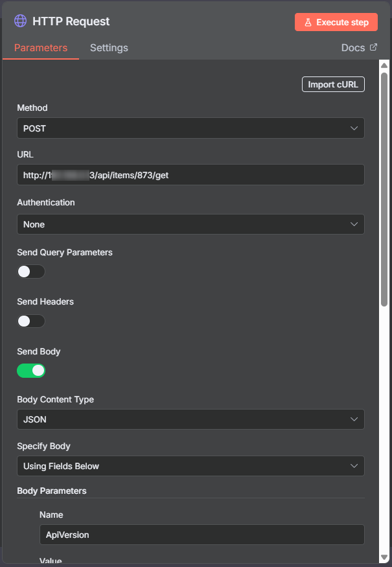This screenshot has height=567, width=392.
Task: Click the ApiVersion name field
Action: (202, 535)
